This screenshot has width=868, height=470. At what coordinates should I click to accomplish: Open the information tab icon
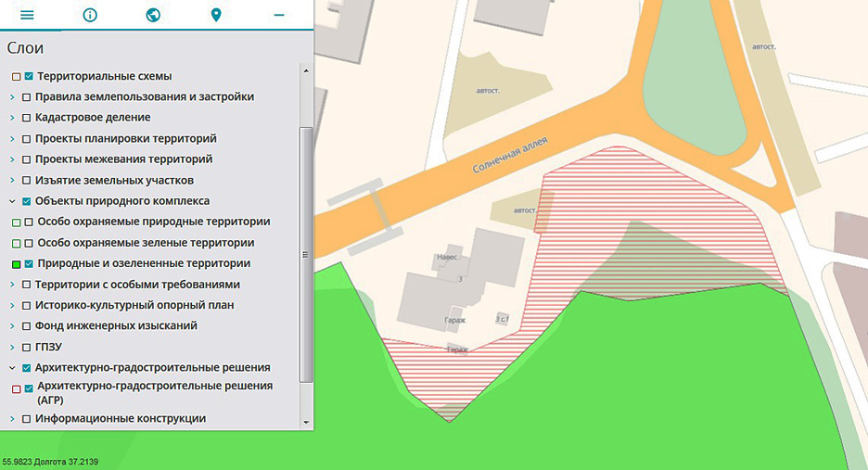pos(90,15)
